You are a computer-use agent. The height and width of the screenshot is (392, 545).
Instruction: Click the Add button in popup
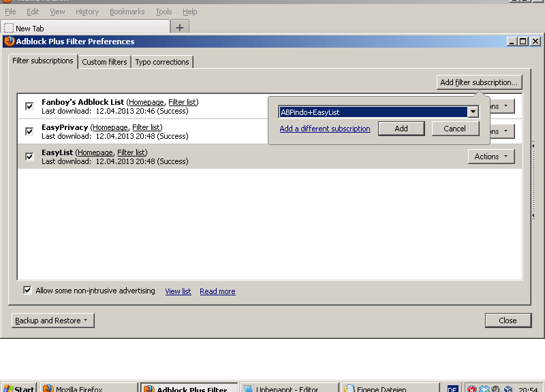click(401, 129)
